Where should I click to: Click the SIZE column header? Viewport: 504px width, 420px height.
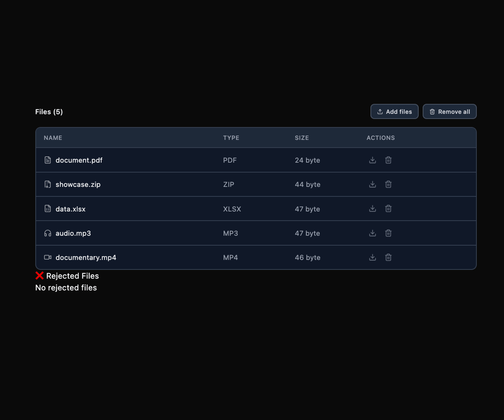pos(302,138)
